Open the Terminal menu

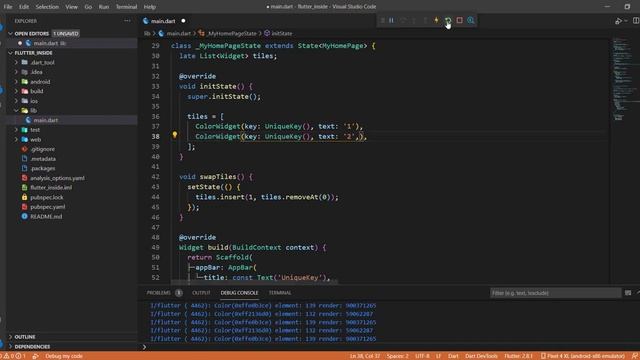pos(126,7)
